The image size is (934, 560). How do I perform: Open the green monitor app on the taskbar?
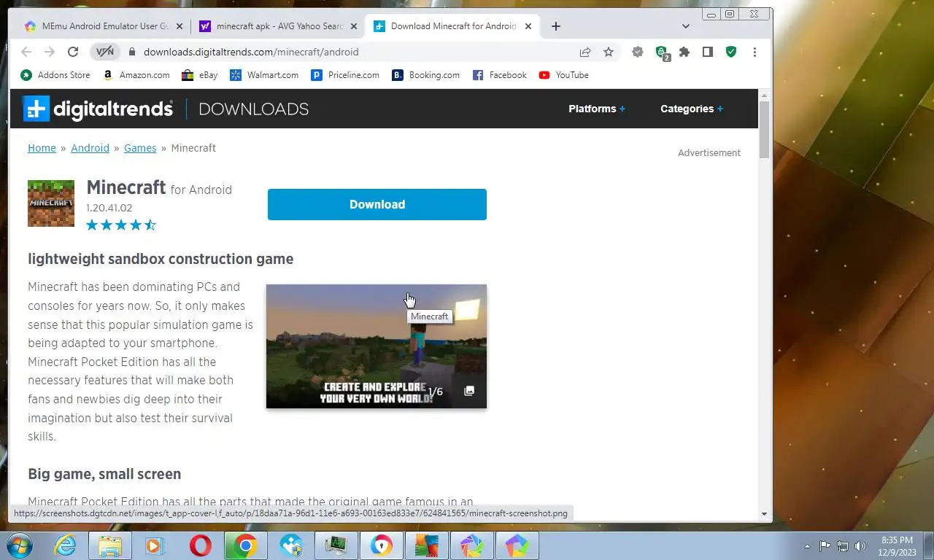[336, 545]
